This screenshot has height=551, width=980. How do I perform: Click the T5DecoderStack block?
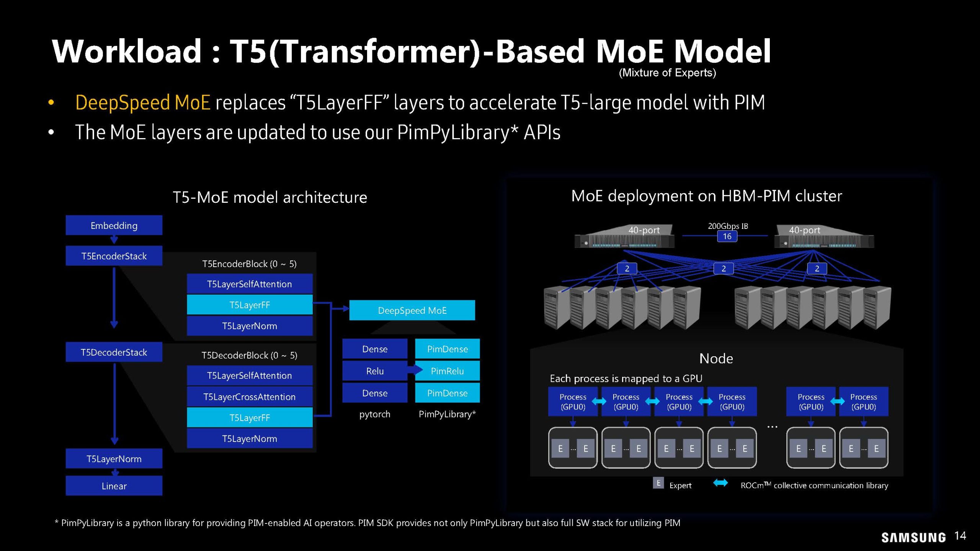pyautogui.click(x=114, y=352)
